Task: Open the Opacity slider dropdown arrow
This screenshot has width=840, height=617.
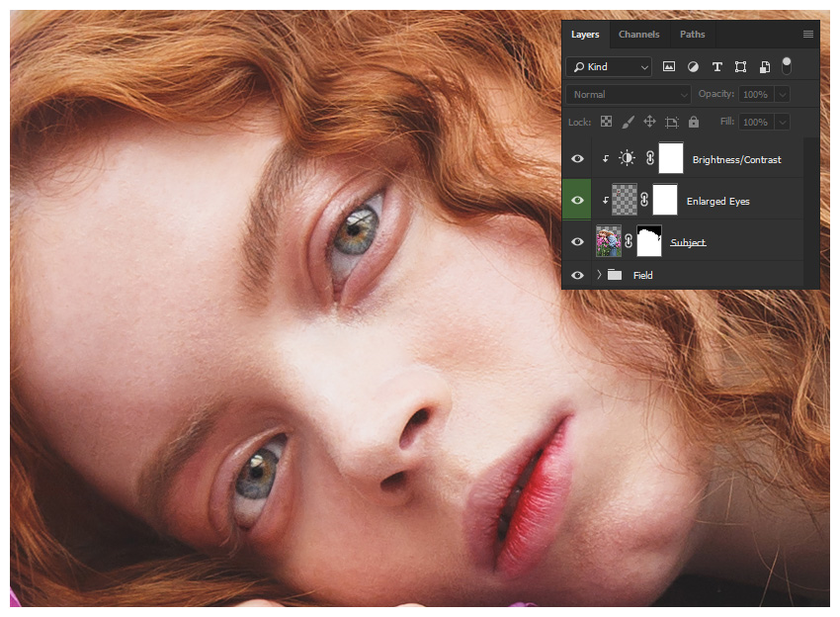Action: (782, 95)
